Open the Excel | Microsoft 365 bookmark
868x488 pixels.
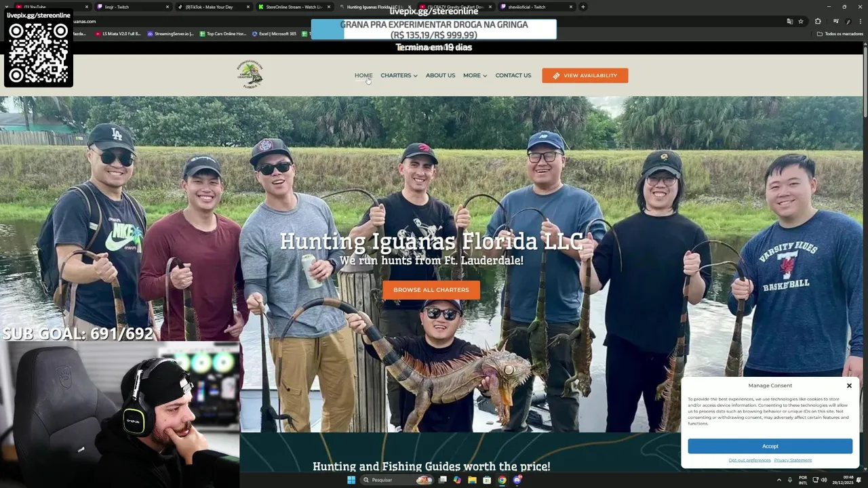275,34
